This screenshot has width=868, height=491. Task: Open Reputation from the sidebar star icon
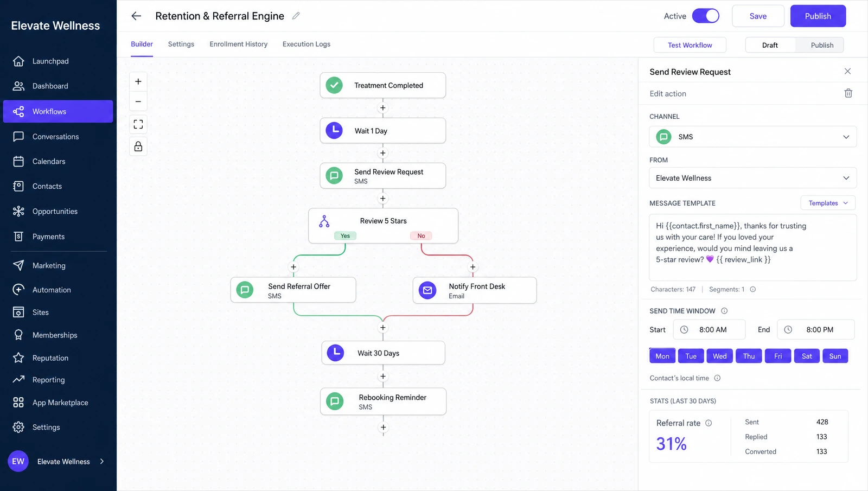click(18, 358)
